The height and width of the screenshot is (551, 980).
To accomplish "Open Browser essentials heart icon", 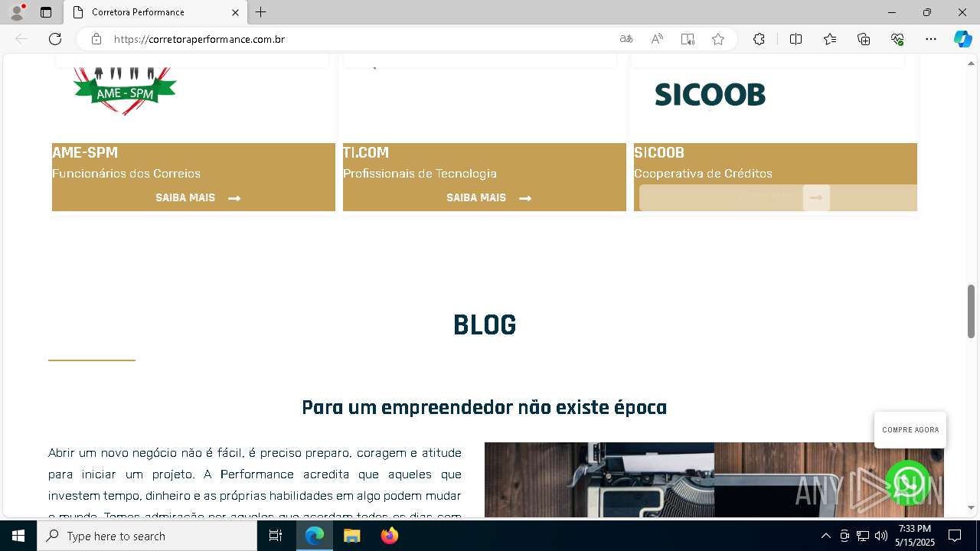I will coord(897,39).
